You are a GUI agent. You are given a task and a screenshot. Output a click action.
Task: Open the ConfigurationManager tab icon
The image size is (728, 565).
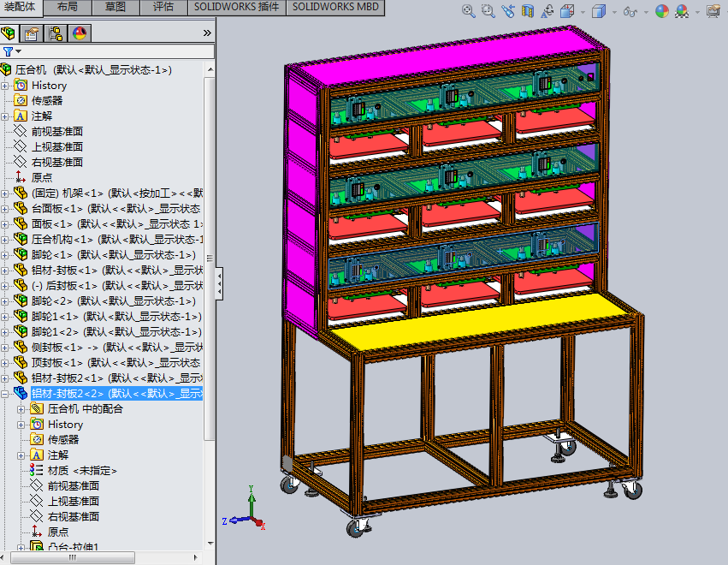pyautogui.click(x=56, y=33)
